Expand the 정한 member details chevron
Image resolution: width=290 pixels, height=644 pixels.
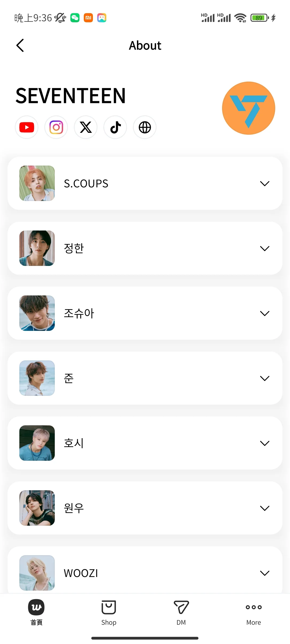(x=265, y=248)
